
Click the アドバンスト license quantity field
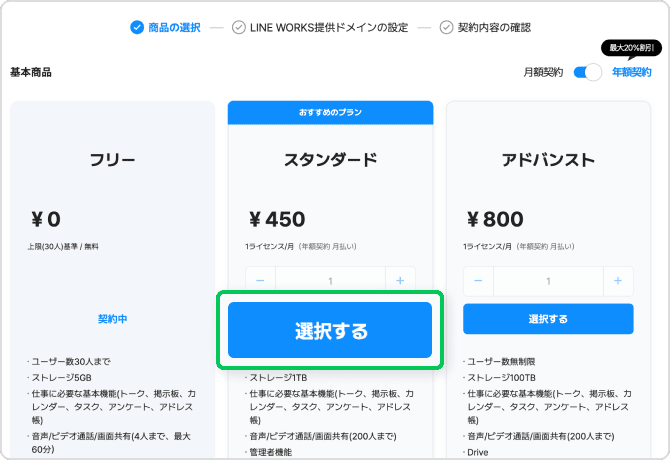click(548, 281)
